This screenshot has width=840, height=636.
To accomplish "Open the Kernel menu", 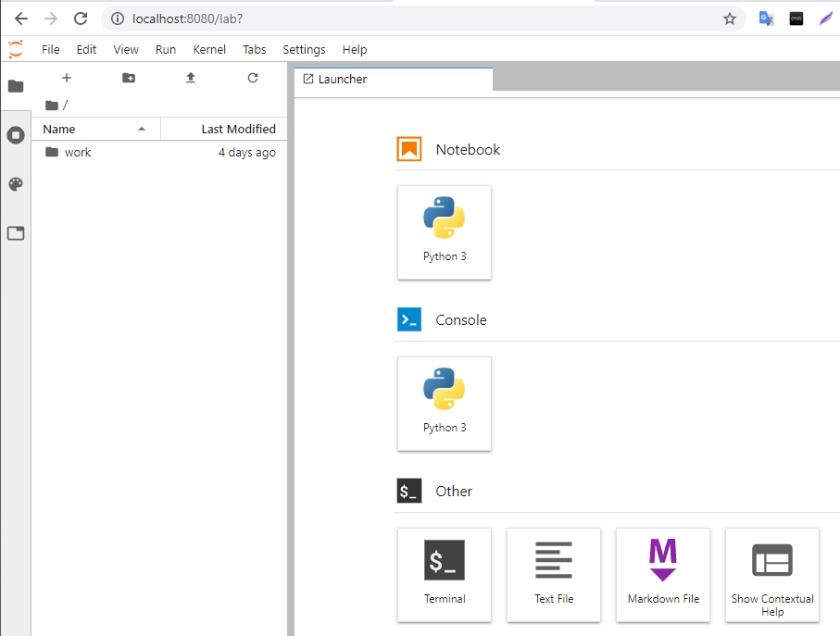I will [x=209, y=50].
